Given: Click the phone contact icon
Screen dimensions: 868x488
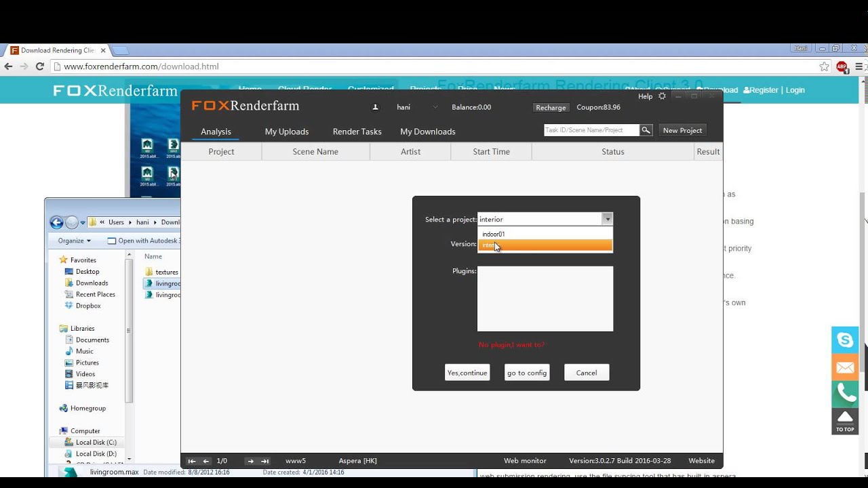Looking at the screenshot, I should point(845,394).
